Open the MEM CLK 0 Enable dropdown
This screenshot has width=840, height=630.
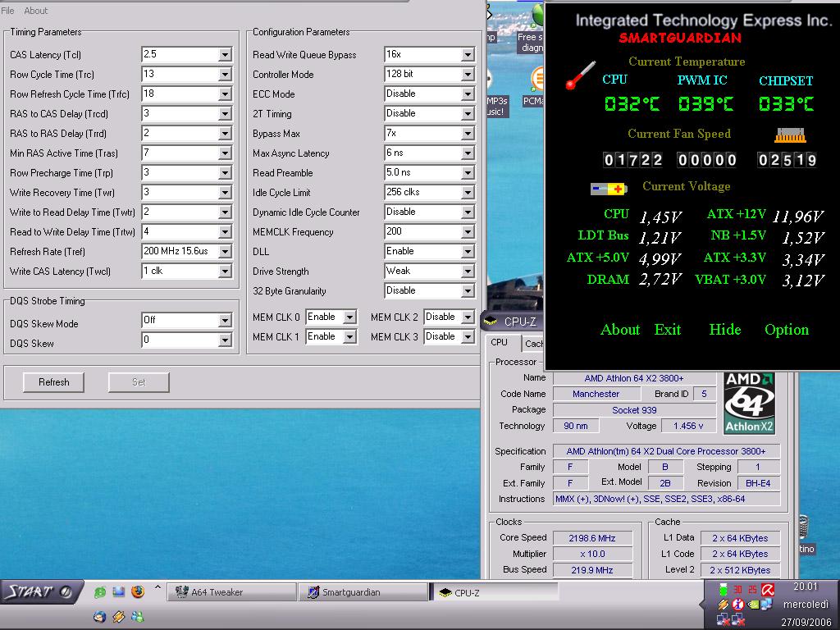point(349,317)
